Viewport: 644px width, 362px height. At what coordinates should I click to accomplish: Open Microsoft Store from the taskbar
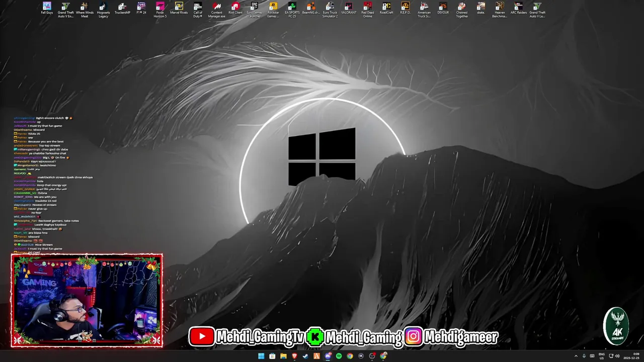click(272, 356)
